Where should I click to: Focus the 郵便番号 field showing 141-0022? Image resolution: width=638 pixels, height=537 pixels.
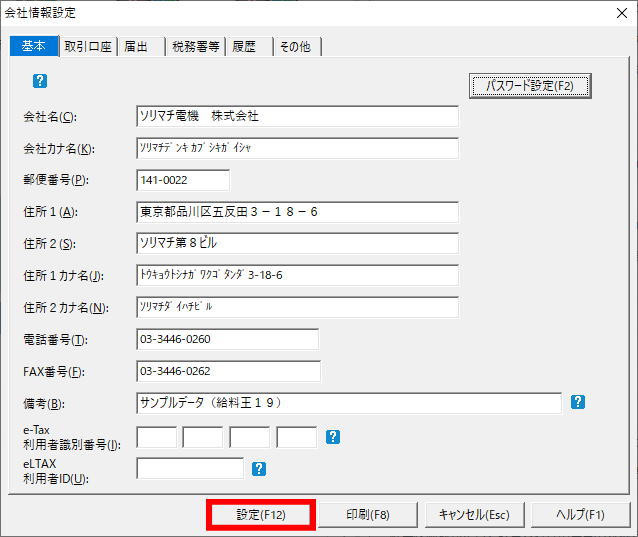pyautogui.click(x=182, y=180)
